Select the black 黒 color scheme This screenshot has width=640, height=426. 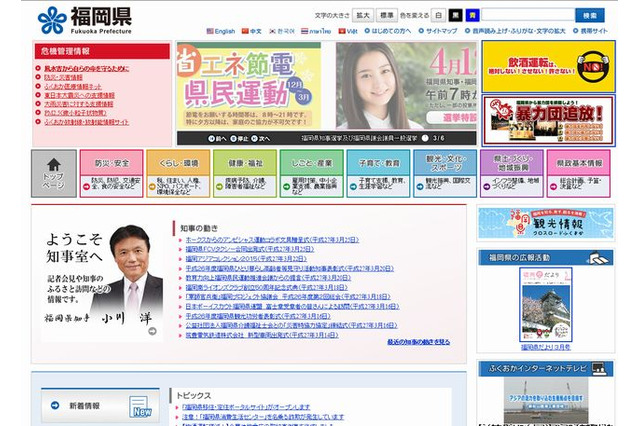[456, 16]
